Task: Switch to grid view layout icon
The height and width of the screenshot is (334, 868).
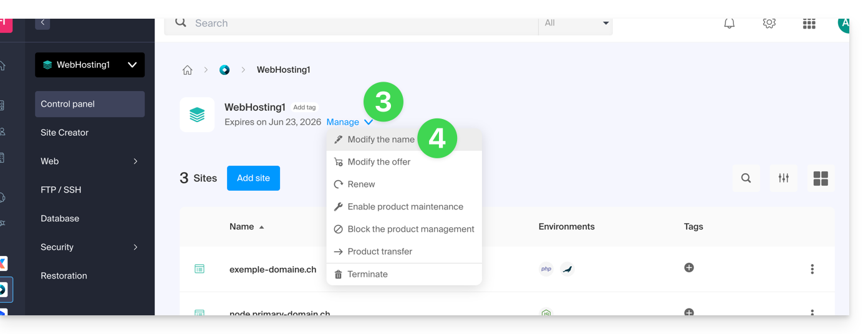Action: click(821, 178)
